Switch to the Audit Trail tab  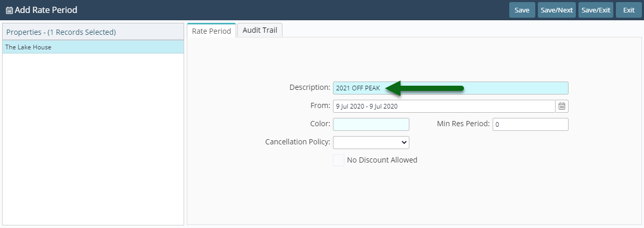[x=260, y=31]
